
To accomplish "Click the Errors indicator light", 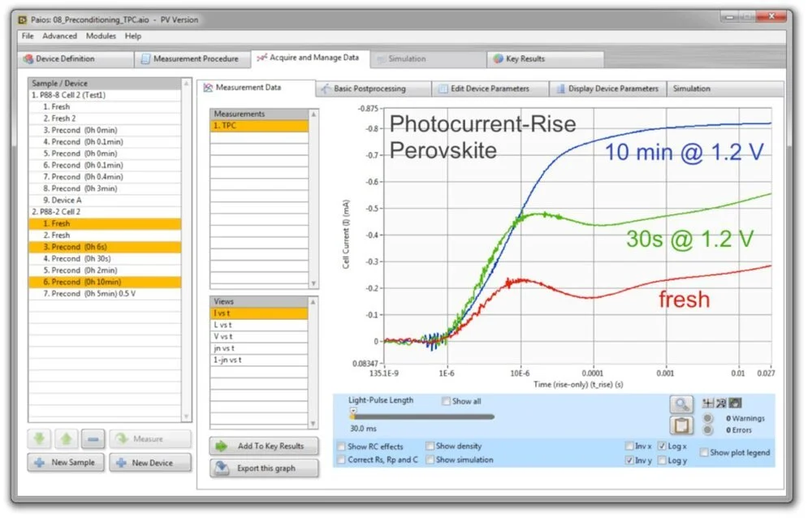I will coord(708,430).
